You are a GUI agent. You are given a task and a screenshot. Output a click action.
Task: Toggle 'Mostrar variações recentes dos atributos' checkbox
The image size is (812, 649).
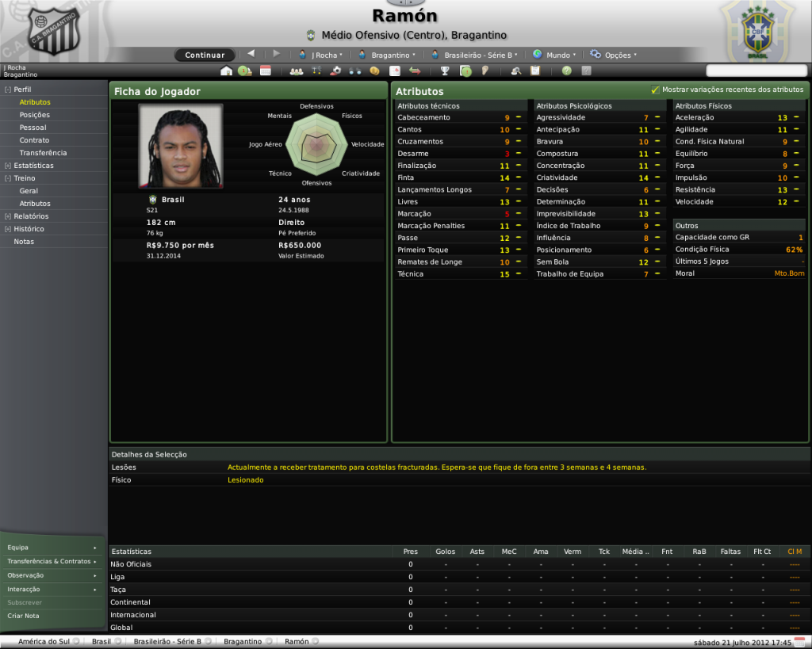655,90
